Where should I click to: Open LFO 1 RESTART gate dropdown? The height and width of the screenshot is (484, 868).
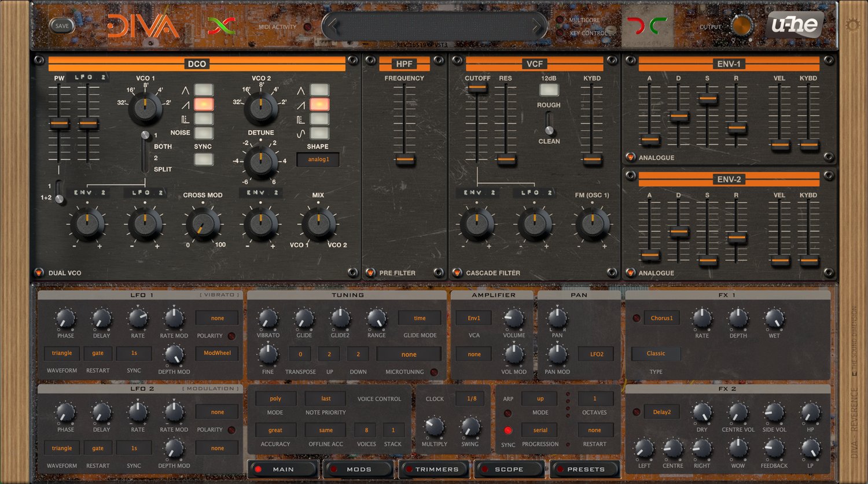click(98, 353)
